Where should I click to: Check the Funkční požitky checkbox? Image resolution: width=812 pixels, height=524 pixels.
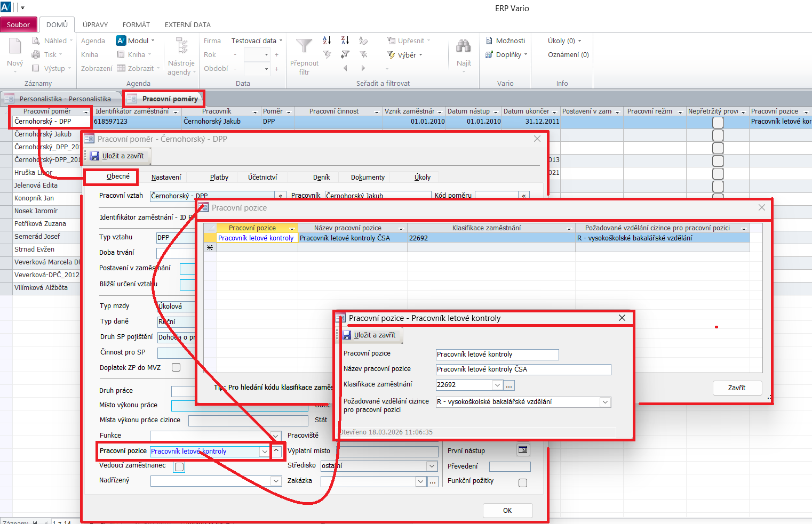point(523,482)
